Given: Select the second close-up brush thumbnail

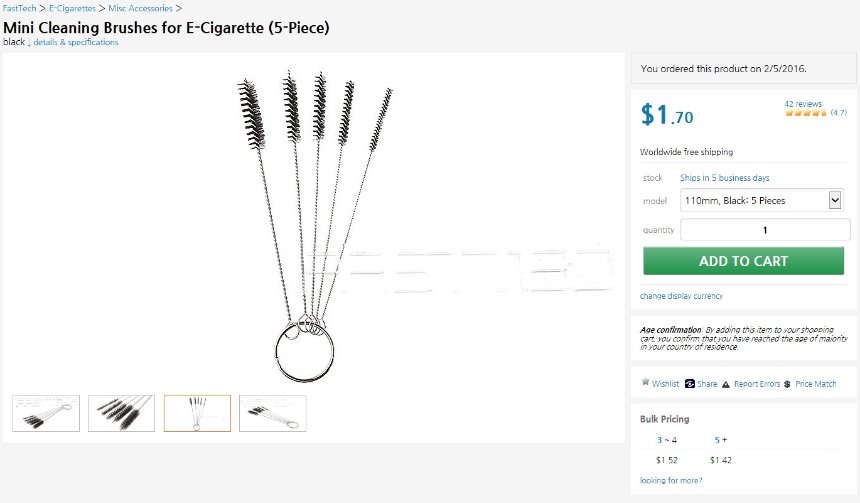Looking at the screenshot, I should [121, 413].
